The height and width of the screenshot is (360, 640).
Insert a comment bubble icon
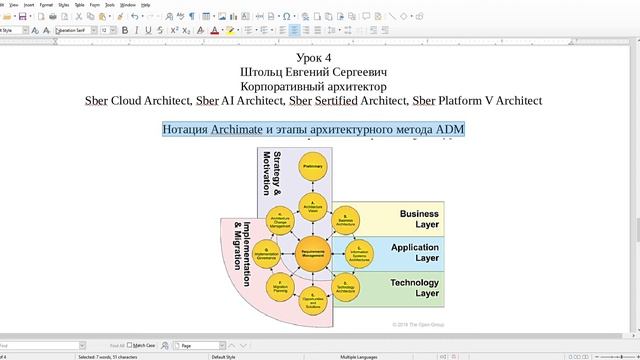(x=366, y=16)
